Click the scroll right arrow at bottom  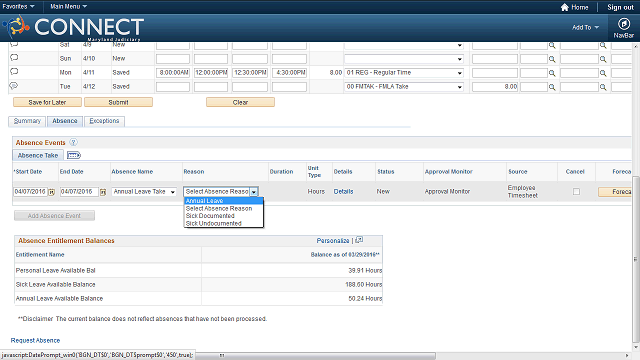tap(627, 356)
